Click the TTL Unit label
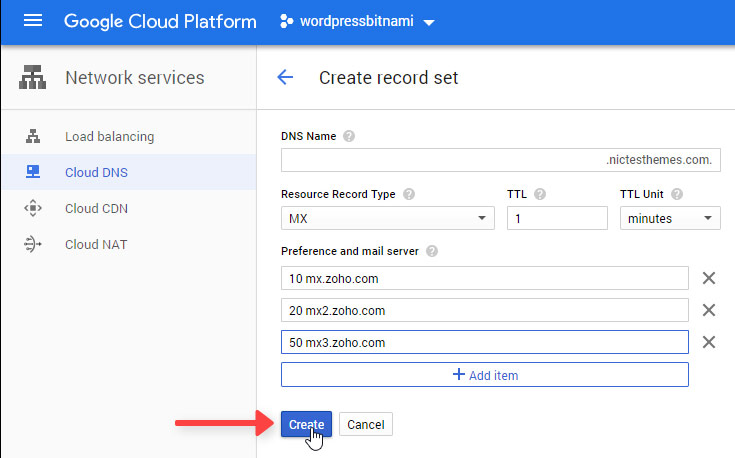Screen dimensions: 735x458 (x=642, y=194)
